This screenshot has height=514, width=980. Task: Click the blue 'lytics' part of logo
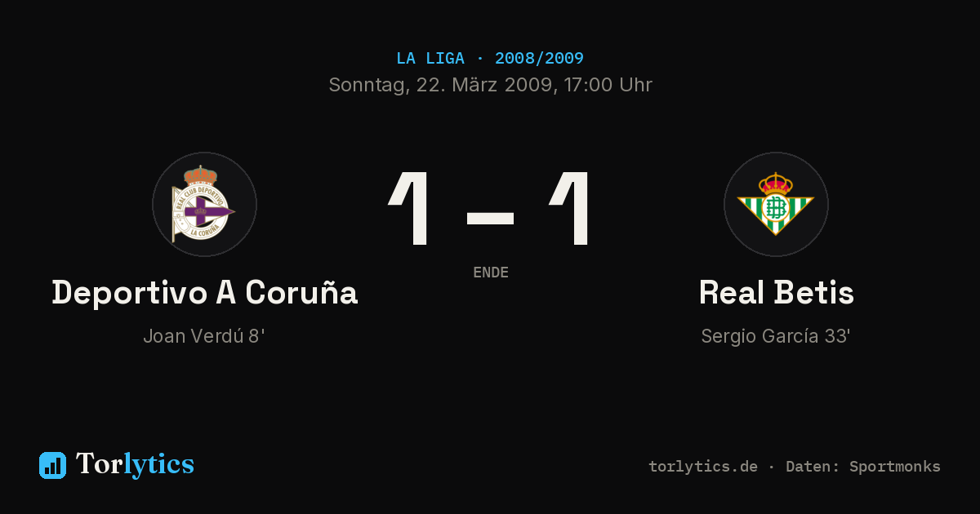158,464
